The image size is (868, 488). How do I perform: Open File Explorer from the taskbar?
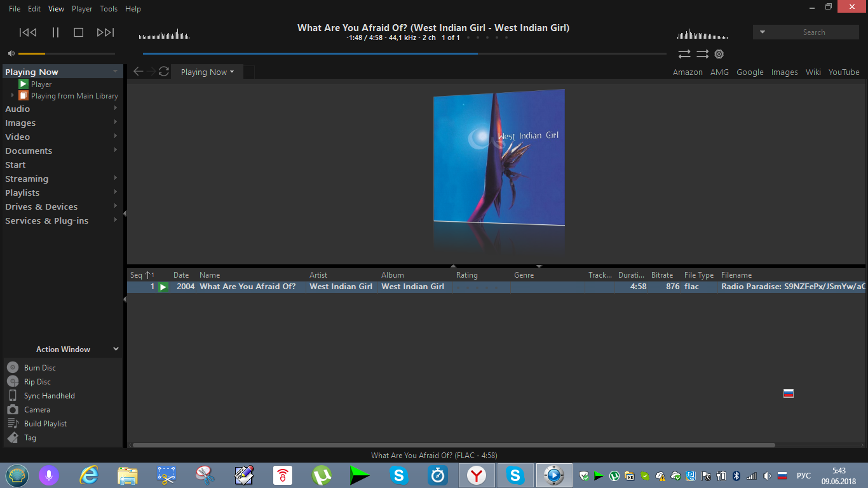pos(128,475)
